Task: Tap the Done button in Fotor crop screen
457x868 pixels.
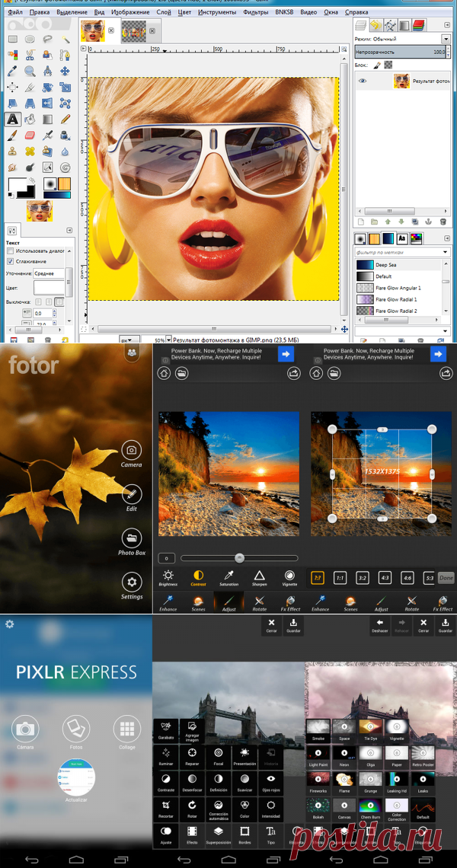Action: pyautogui.click(x=446, y=577)
